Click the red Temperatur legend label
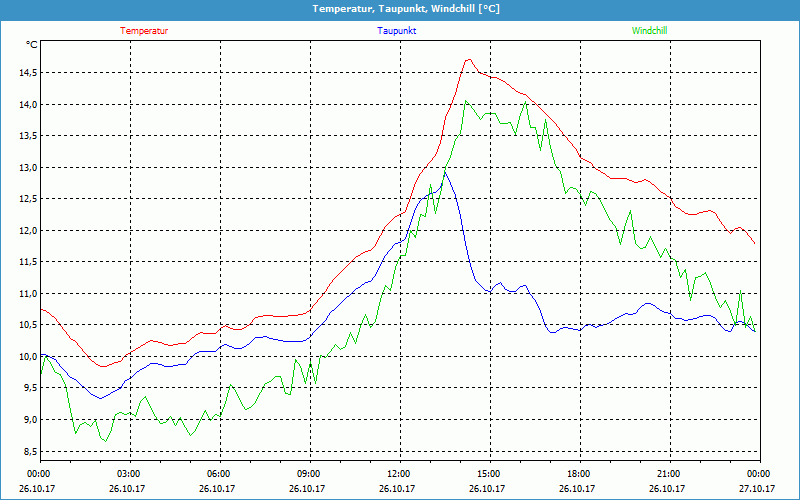Viewport: 800px width, 500px height. 144,31
